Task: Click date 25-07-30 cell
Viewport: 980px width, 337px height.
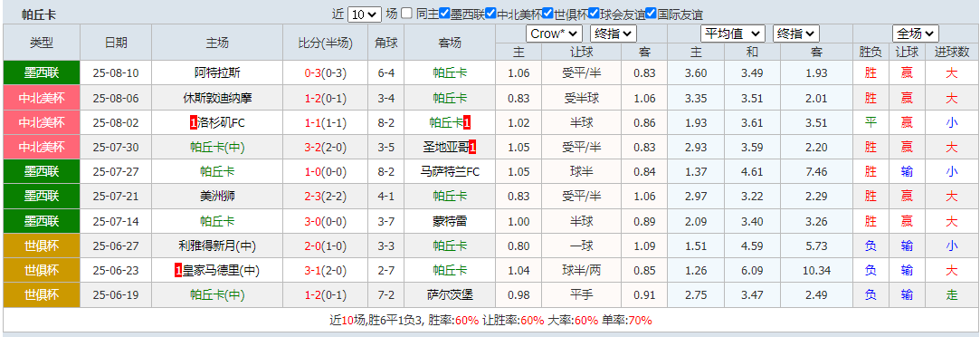Action: coord(116,148)
